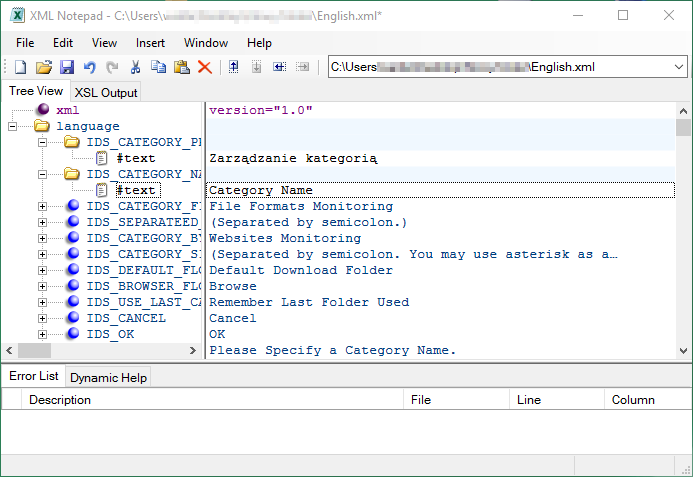Image resolution: width=693 pixels, height=477 pixels.
Task: Select the Error List tab
Action: tap(34, 376)
